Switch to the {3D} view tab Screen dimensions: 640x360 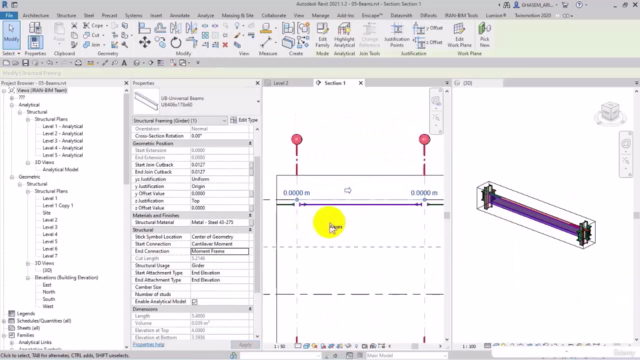tap(468, 83)
